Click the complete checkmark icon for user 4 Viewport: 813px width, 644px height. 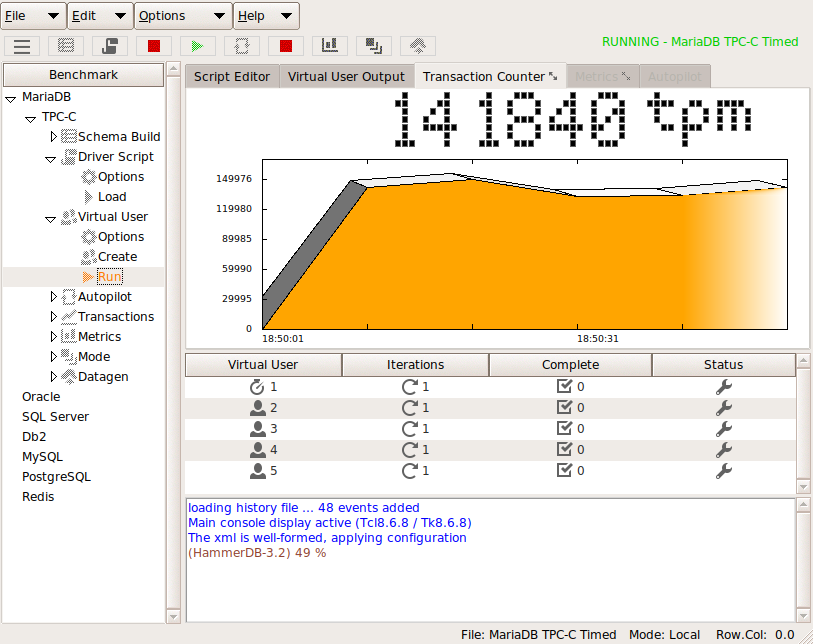click(564, 449)
